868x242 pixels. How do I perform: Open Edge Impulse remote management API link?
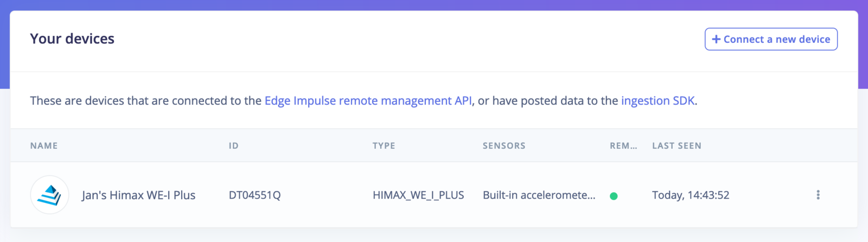368,100
